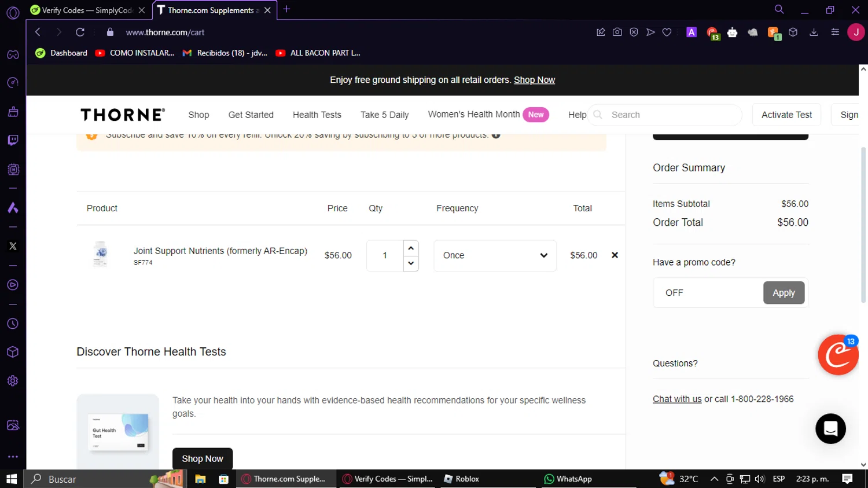Open a new browser tab

click(286, 9)
